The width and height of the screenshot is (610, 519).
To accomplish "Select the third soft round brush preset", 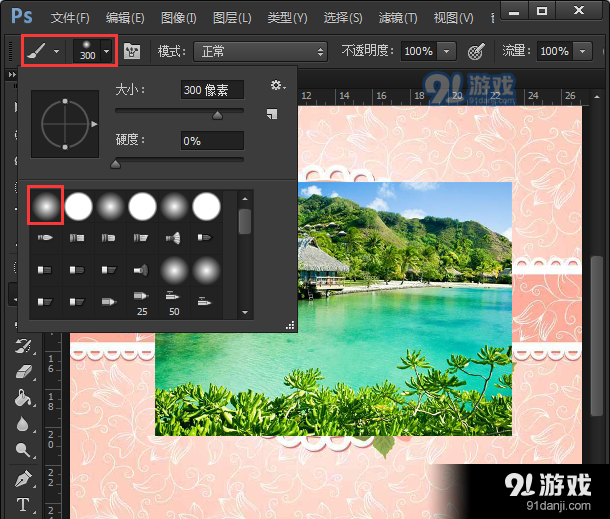I will (174, 206).
